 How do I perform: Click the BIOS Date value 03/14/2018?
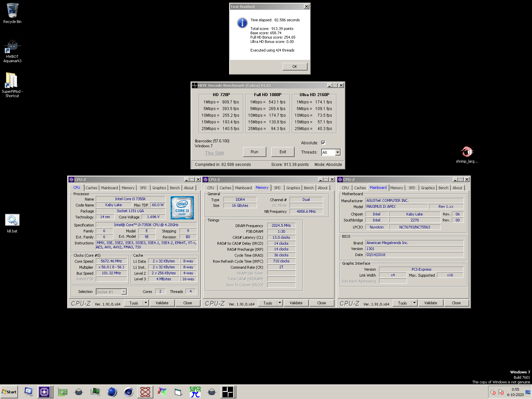(x=414, y=255)
